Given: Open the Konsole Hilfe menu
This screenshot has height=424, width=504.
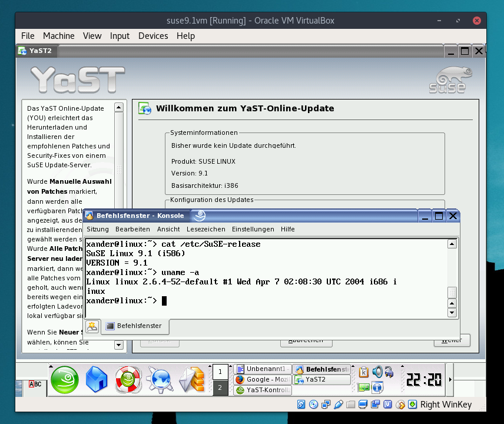Looking at the screenshot, I should 288,229.
